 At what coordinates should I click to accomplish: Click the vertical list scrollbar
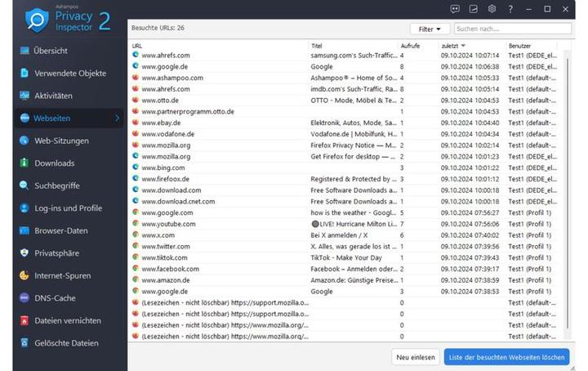pos(568,193)
